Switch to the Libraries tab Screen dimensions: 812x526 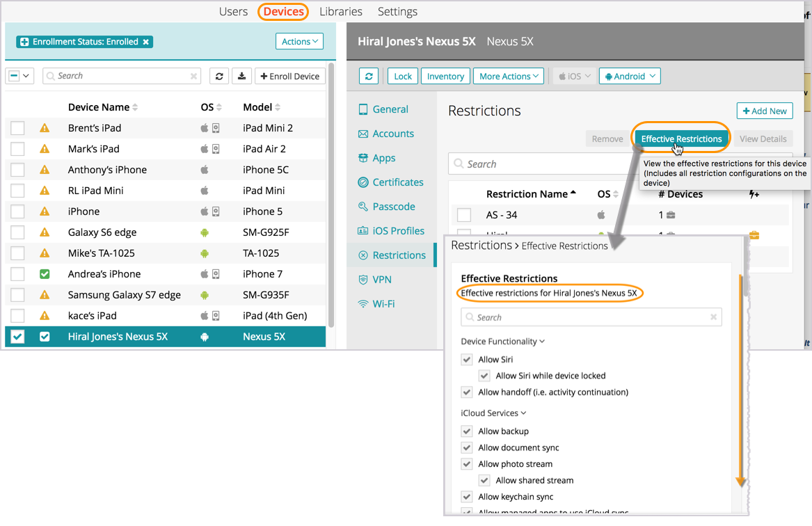(x=340, y=12)
